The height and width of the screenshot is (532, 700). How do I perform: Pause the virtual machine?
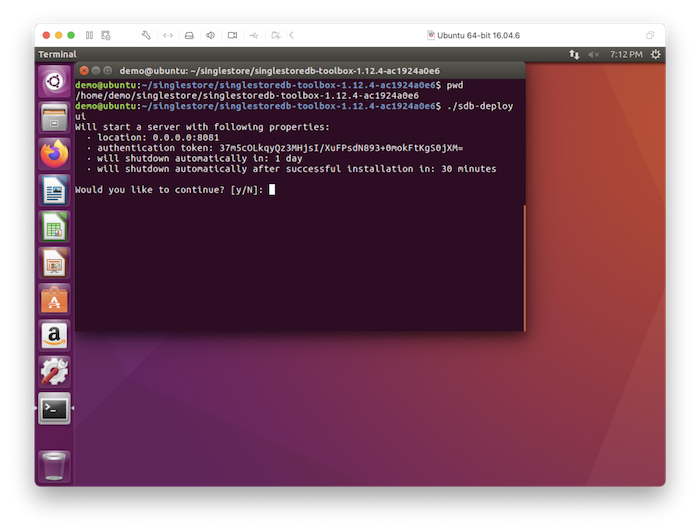89,35
